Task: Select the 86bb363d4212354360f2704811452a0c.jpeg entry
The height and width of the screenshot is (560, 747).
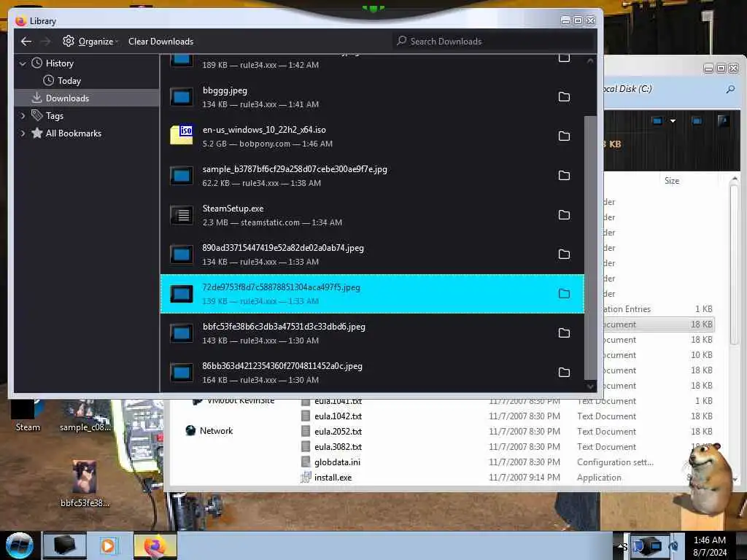Action: tap(372, 373)
